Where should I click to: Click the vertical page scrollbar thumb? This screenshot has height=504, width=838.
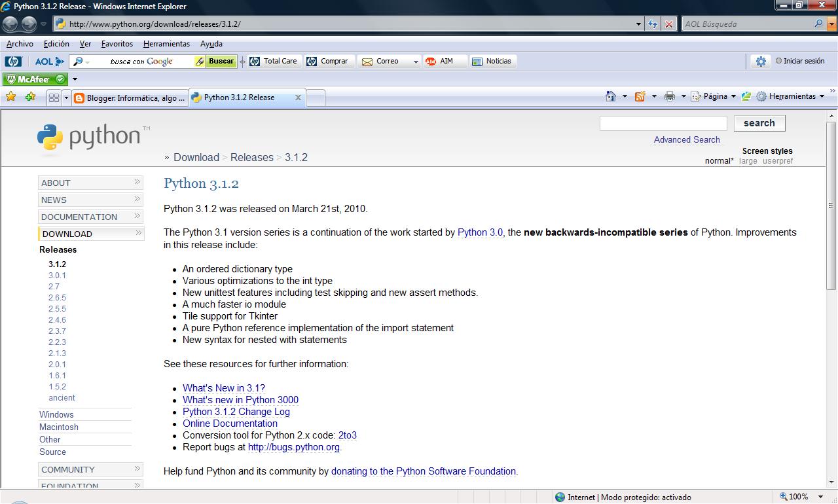pos(831,205)
